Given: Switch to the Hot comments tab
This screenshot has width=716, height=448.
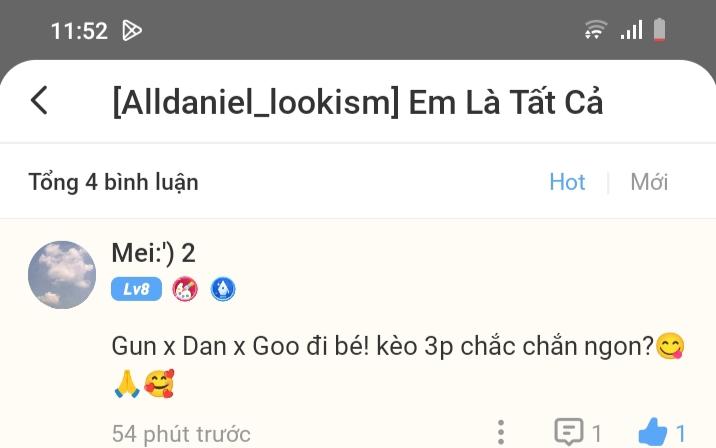Looking at the screenshot, I should click(567, 182).
